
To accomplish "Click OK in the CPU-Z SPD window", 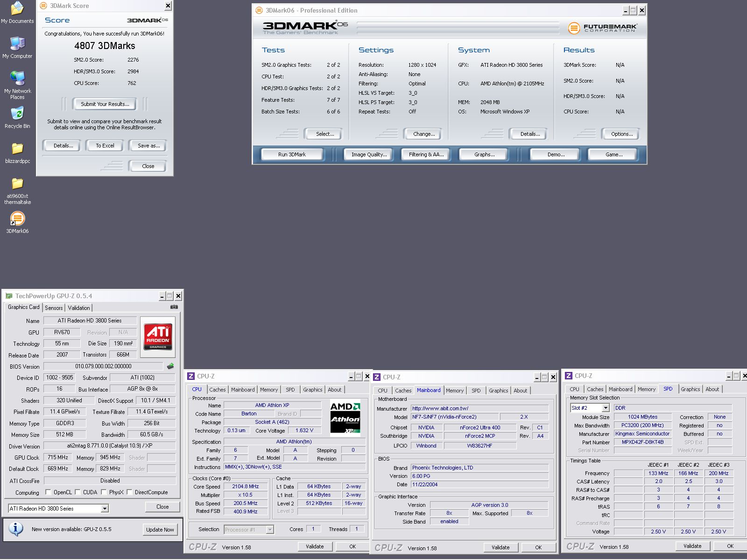I will coord(730,546).
